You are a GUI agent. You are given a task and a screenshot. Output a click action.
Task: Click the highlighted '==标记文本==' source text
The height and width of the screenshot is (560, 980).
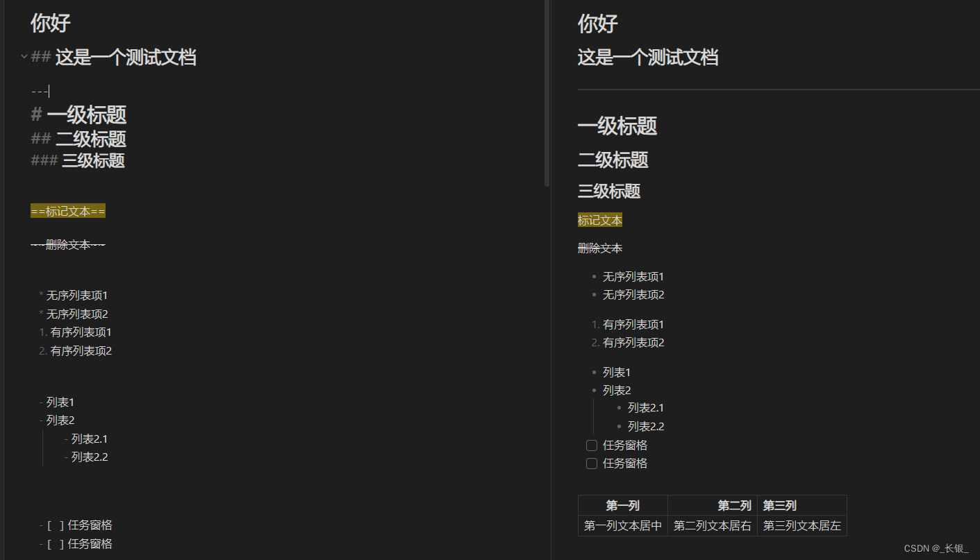(x=68, y=211)
